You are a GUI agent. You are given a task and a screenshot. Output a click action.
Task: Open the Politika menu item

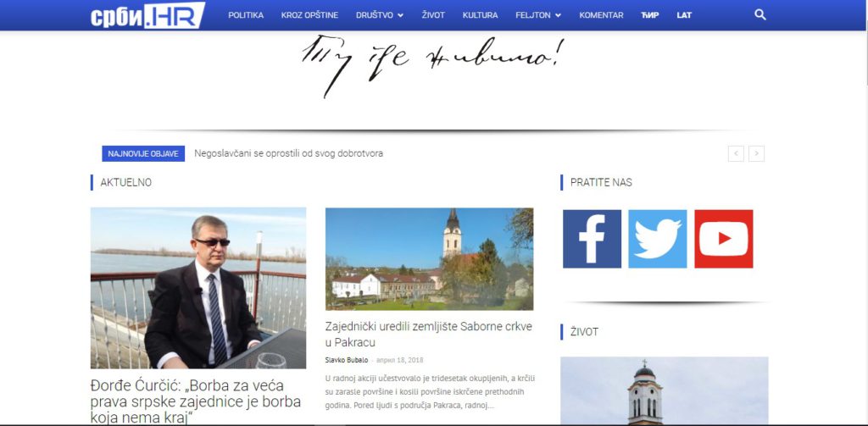[246, 15]
